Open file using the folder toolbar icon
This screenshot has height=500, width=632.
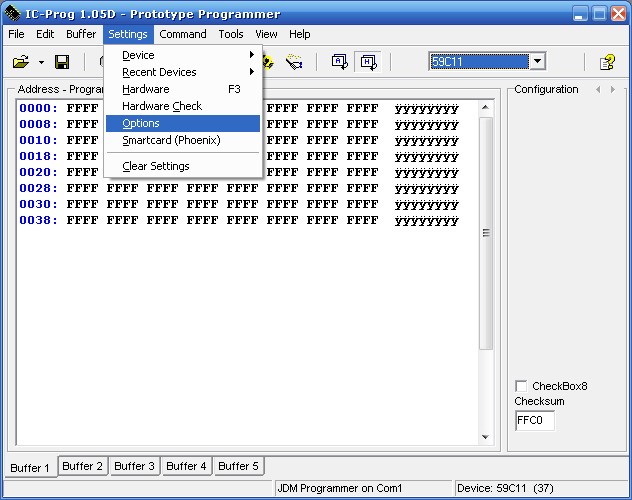[x=21, y=62]
